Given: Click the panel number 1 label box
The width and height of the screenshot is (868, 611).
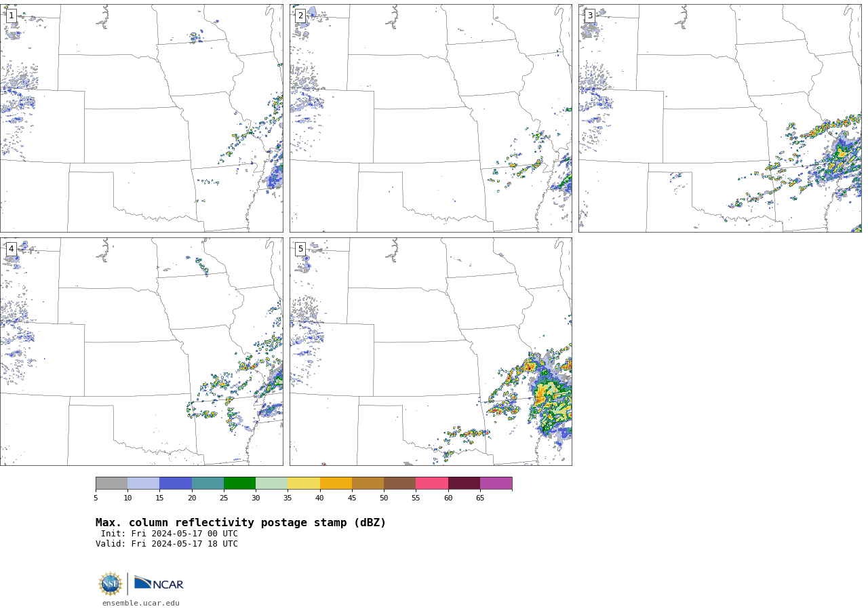Looking at the screenshot, I should [x=12, y=16].
